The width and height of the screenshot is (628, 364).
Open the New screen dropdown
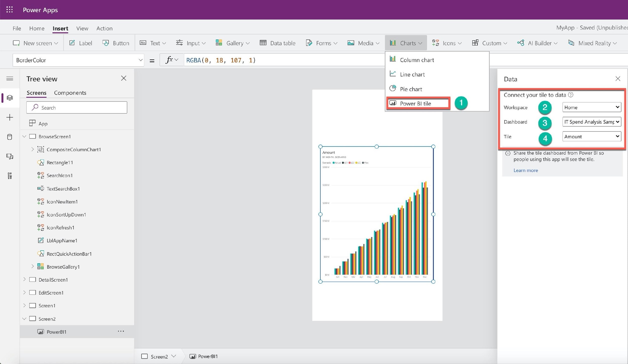(35, 43)
